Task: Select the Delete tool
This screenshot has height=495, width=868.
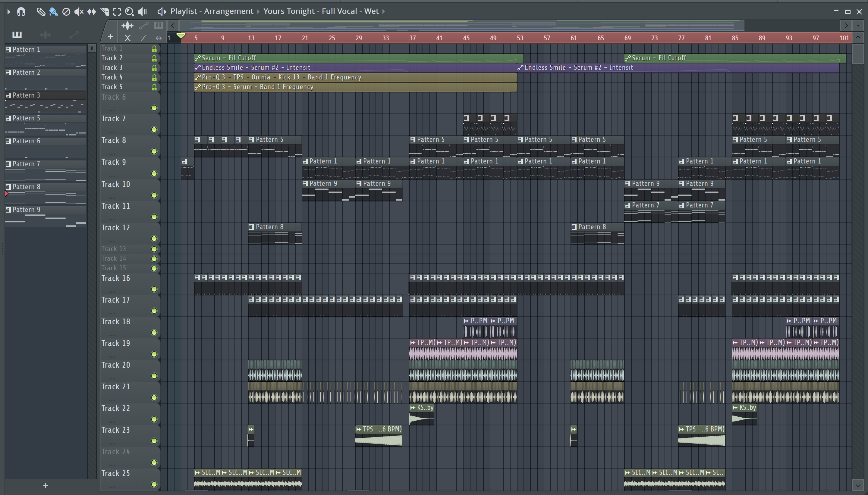Action: point(66,11)
